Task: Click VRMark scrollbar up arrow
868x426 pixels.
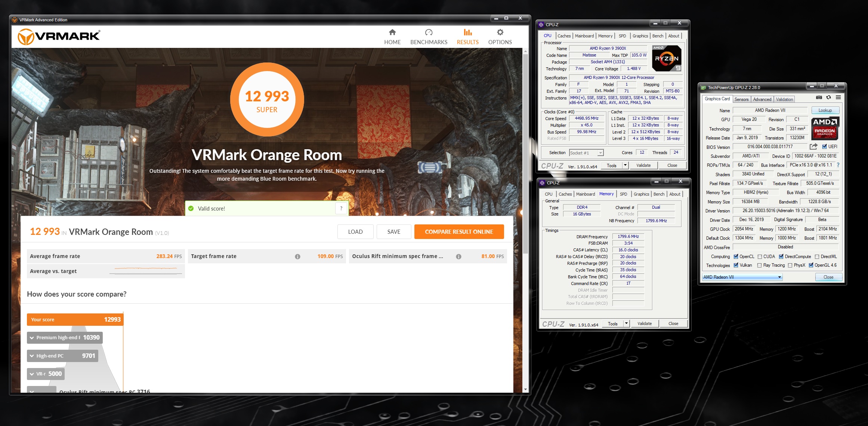Action: point(525,51)
